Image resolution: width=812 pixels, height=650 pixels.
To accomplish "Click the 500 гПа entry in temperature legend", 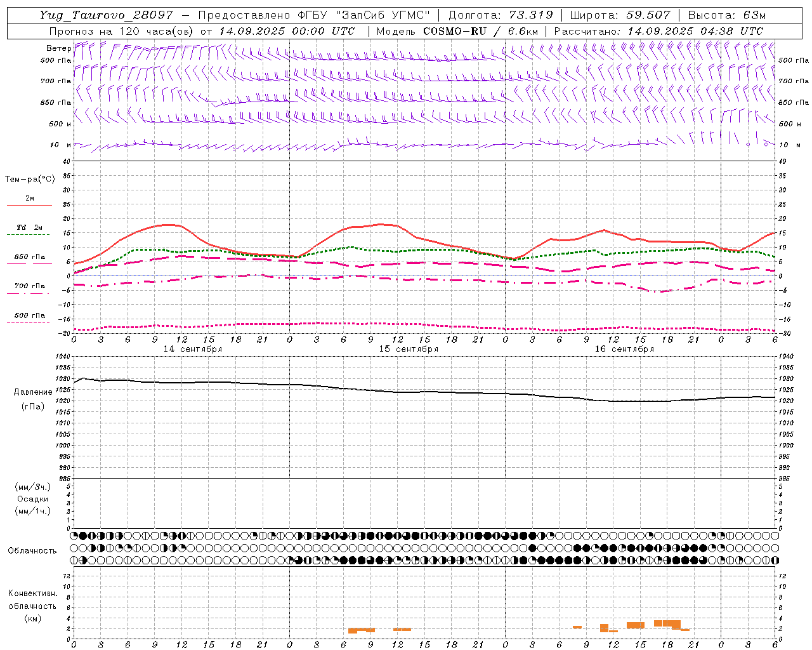I will pos(30,315).
